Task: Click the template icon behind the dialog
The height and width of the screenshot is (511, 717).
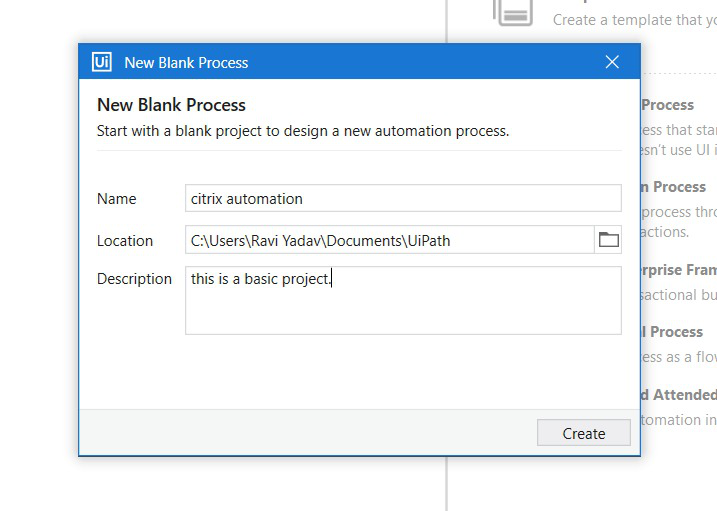Action: click(x=512, y=10)
